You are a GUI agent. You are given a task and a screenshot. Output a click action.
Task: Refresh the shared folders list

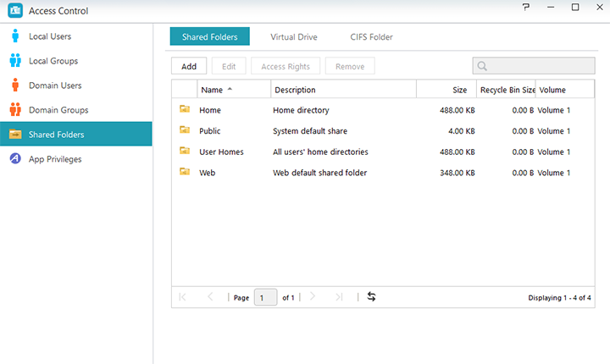372,297
